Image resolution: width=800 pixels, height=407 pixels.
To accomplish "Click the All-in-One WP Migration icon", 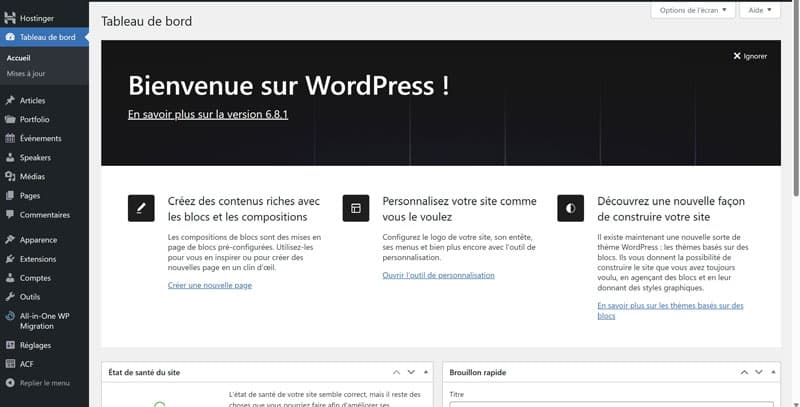I will pyautogui.click(x=10, y=316).
